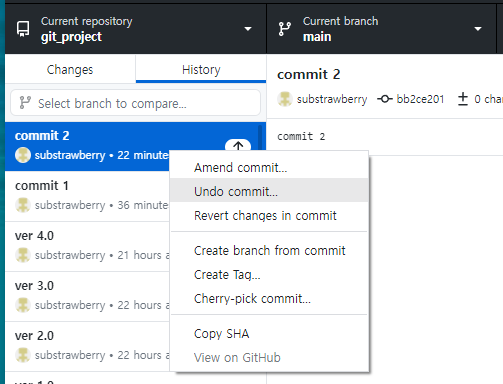
Task: Open the Current branch dropdown
Action: click(x=381, y=29)
